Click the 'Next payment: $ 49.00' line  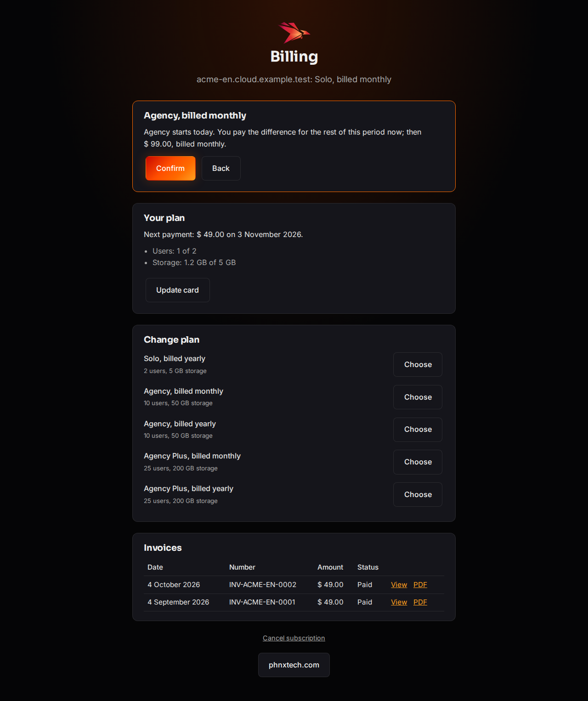click(x=223, y=234)
